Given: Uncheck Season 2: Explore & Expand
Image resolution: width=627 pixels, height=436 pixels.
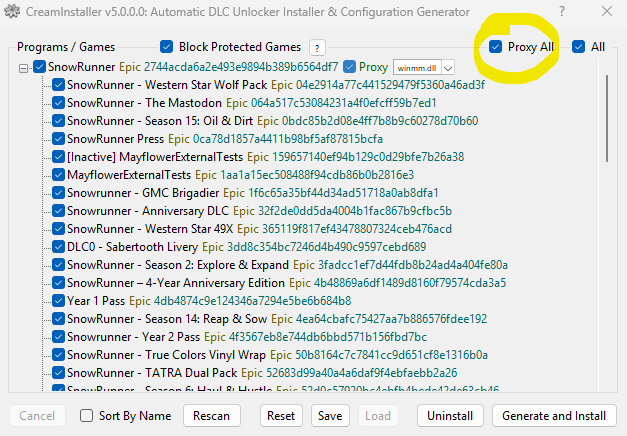Looking at the screenshot, I should pos(58,265).
